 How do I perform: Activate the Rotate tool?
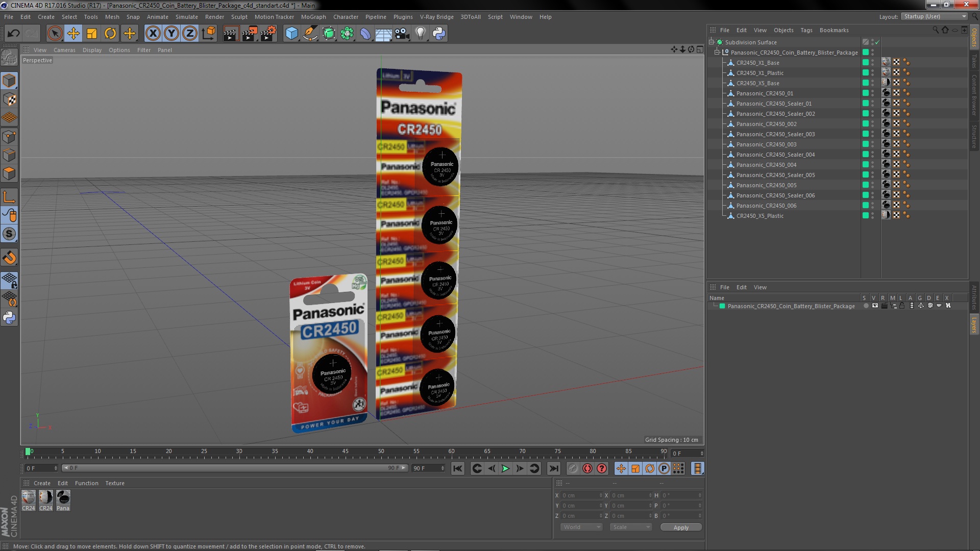(x=110, y=34)
